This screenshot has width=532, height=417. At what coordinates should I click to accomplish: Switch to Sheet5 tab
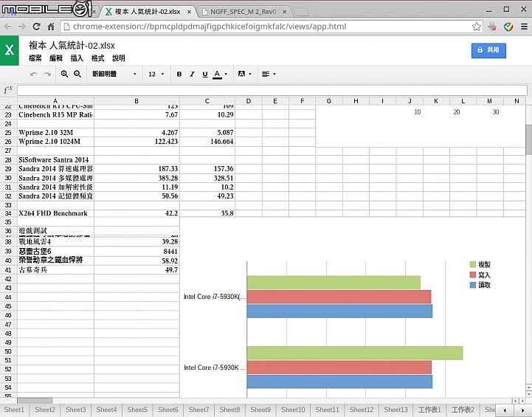(137, 410)
